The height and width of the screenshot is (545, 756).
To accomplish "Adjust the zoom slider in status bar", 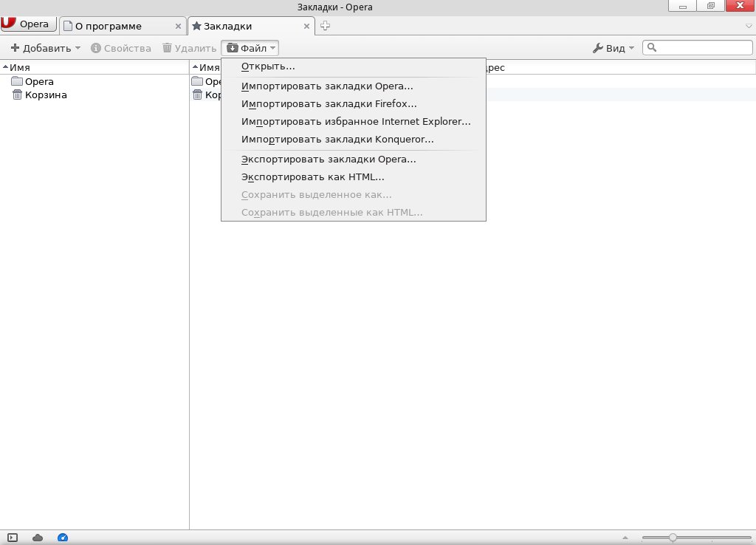I will click(x=697, y=538).
